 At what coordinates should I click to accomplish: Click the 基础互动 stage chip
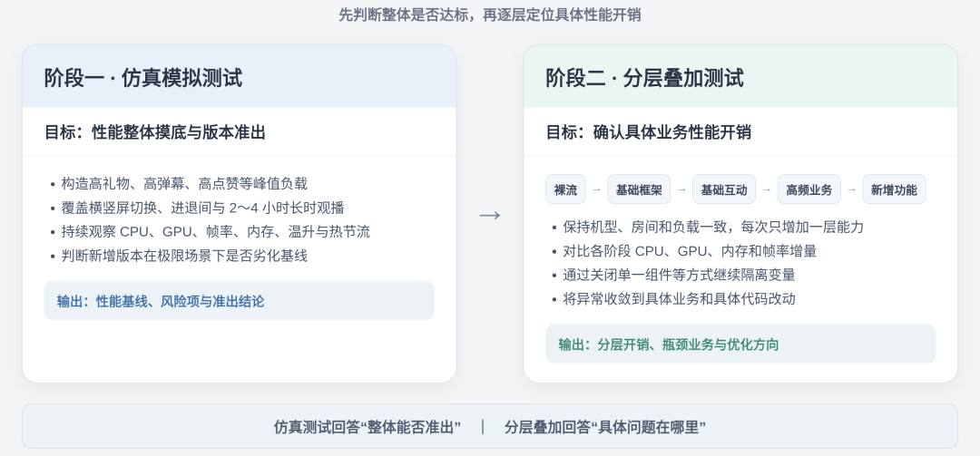724,189
